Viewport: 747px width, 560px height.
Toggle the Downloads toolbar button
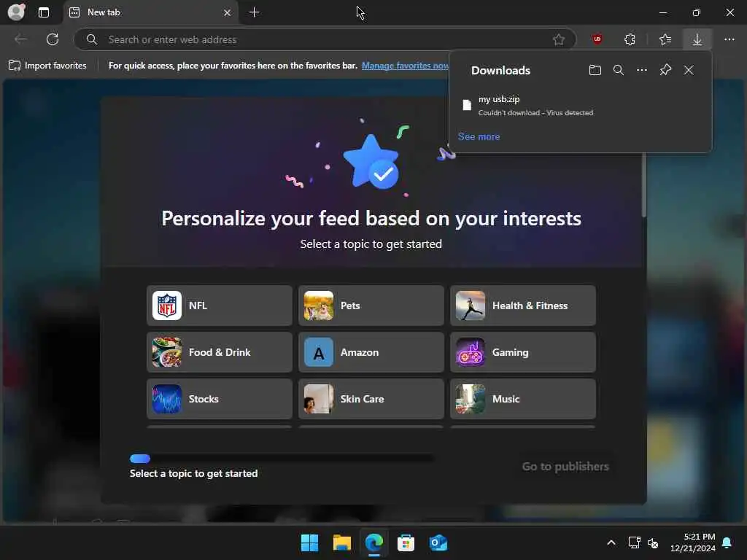click(x=697, y=39)
